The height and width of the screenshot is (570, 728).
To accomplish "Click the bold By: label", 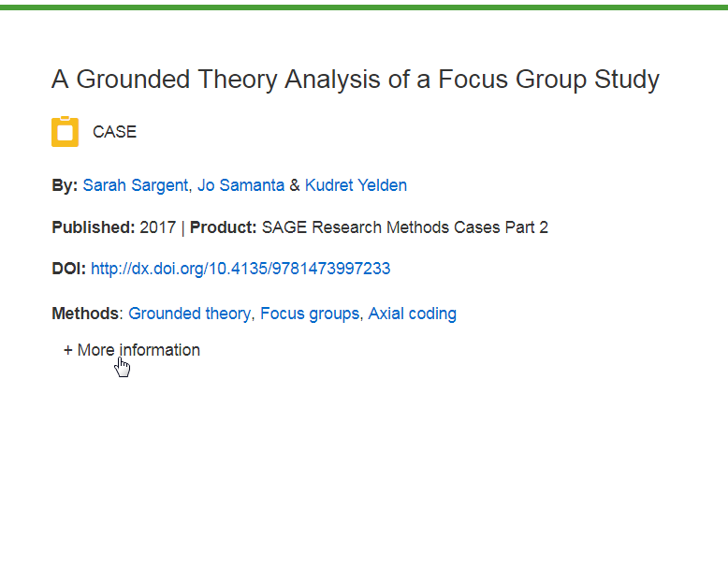I will click(65, 185).
